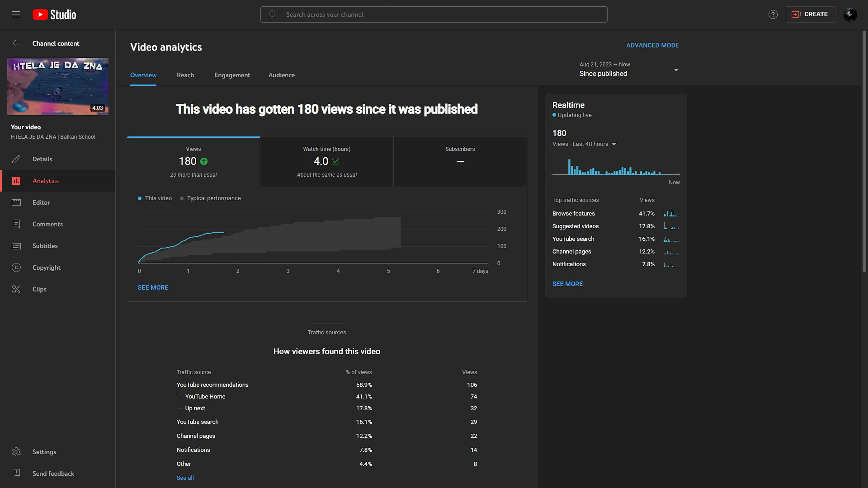Click the Realtime views bar chart
The width and height of the screenshot is (868, 488).
(x=616, y=167)
